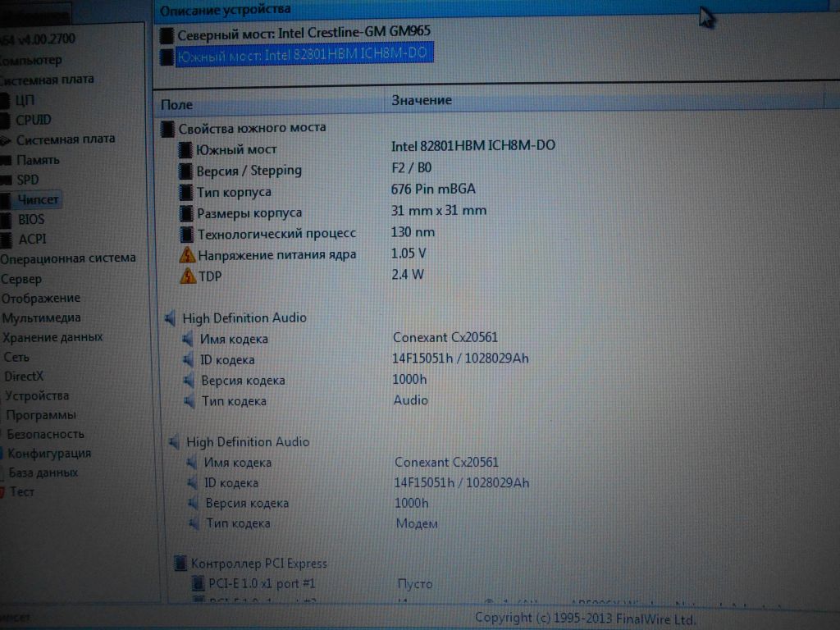
Task: Open the Сервер category
Action: point(21,279)
